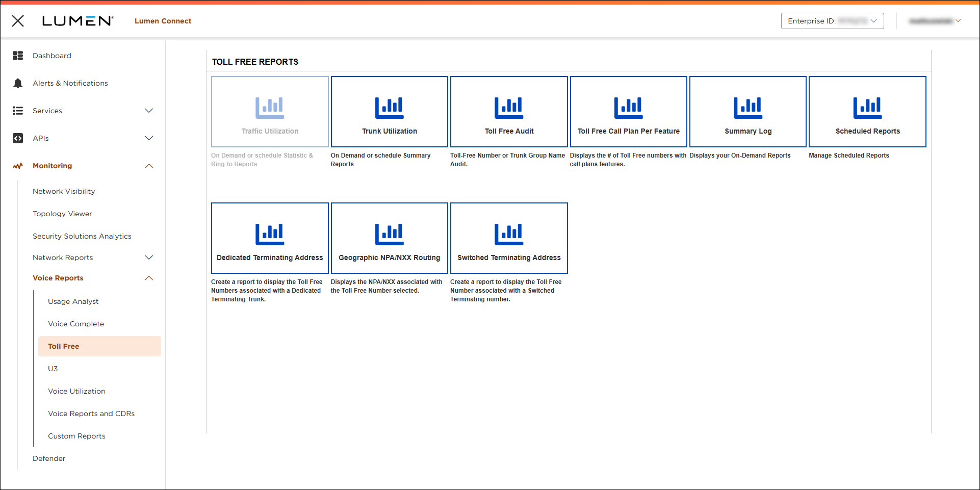
Task: Select Voice Reports and CDRs menu item
Action: click(x=91, y=414)
